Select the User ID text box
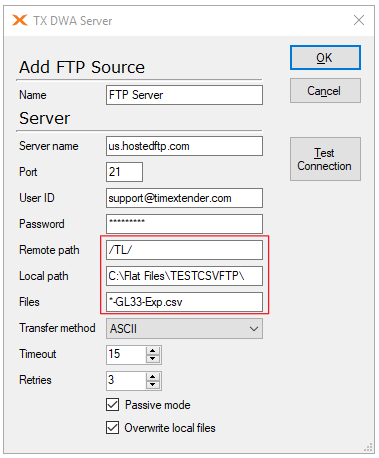Viewport: 379px width, 458px height. pos(184,198)
